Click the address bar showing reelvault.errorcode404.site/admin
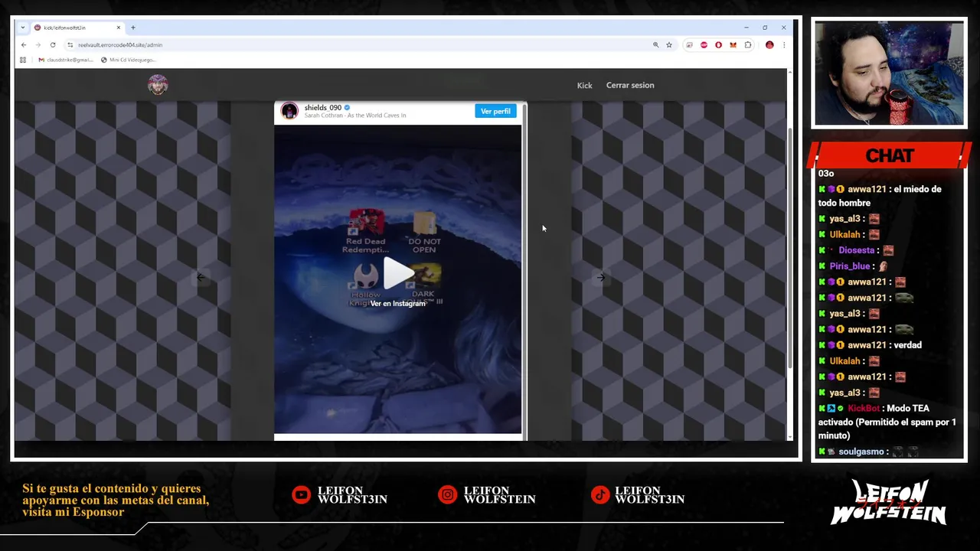The image size is (980, 551). (x=360, y=45)
